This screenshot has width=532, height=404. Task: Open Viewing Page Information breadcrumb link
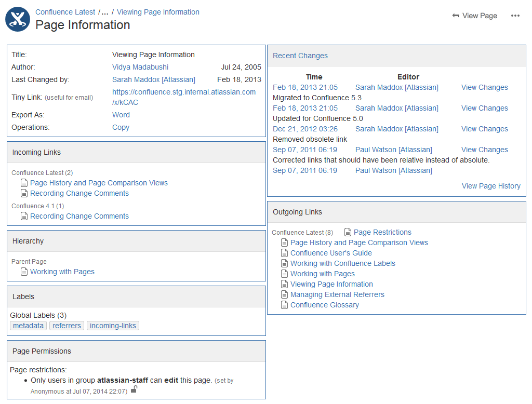(x=158, y=12)
